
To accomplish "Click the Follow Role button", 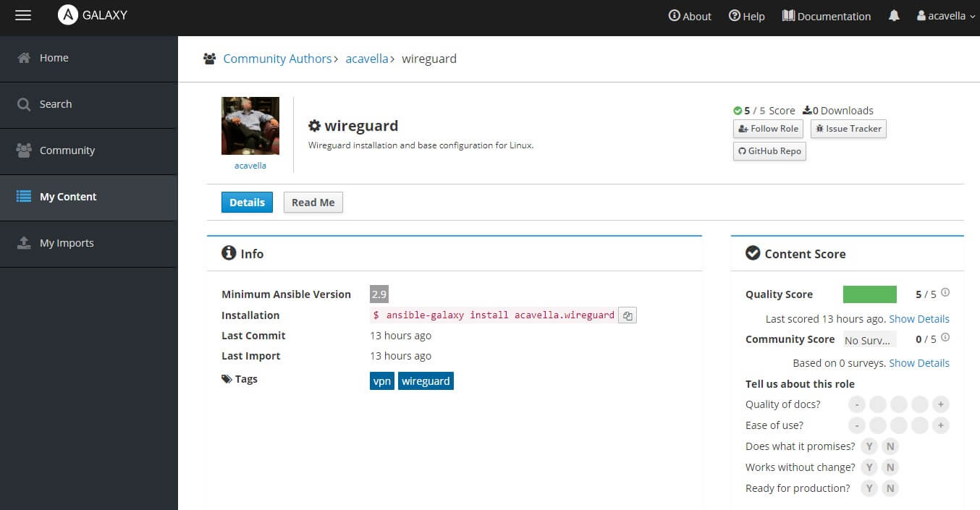I will 768,129.
